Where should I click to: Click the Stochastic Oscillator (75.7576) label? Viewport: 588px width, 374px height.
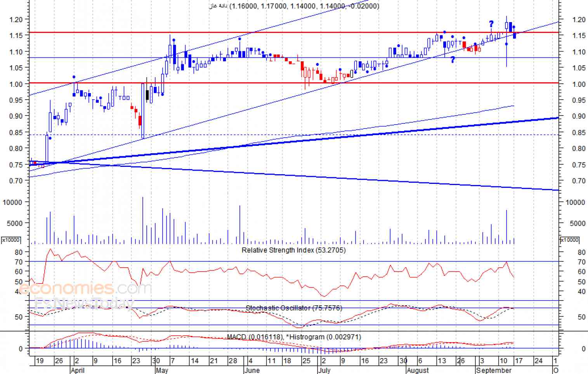click(x=294, y=308)
